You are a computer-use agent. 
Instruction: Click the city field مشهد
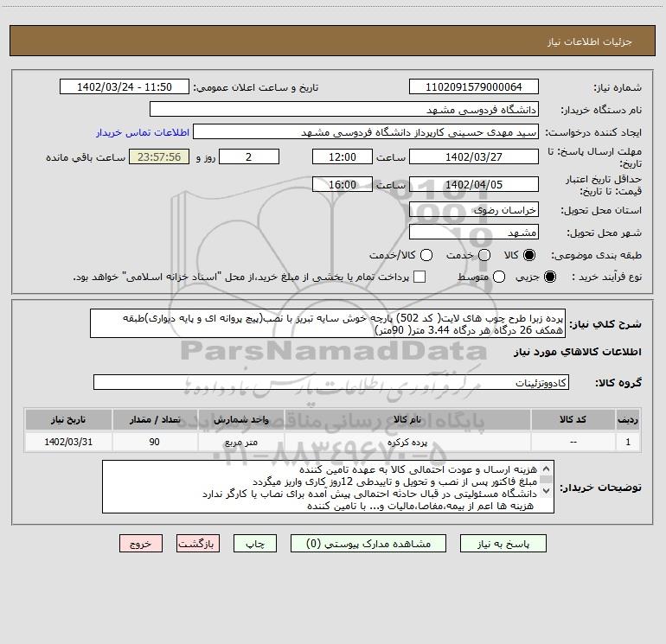(474, 233)
